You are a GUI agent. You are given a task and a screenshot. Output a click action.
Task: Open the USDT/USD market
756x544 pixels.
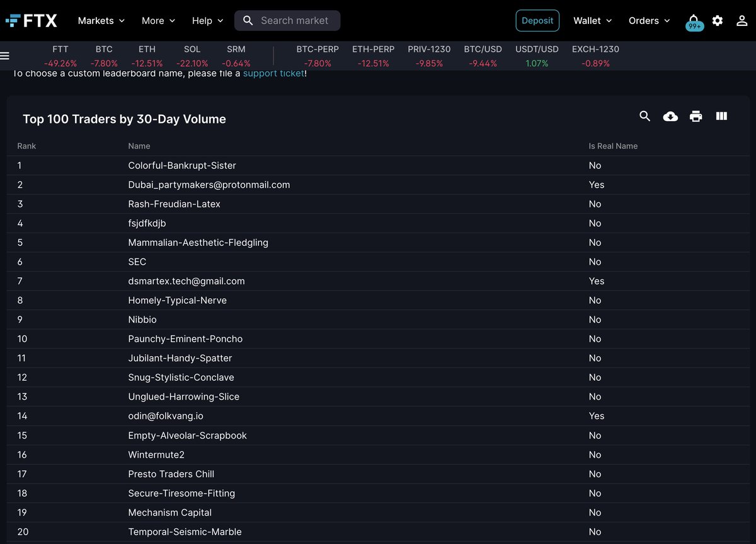point(537,56)
